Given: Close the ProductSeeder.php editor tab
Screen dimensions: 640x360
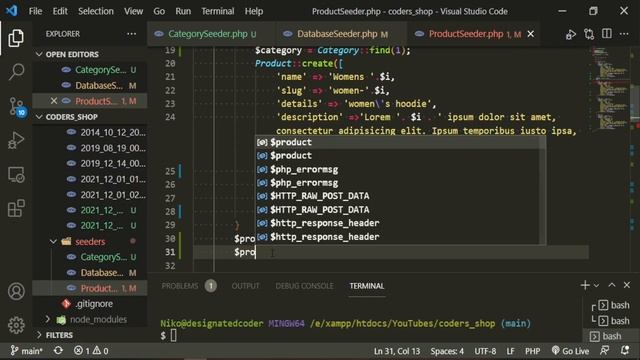Looking at the screenshot, I should click(531, 34).
